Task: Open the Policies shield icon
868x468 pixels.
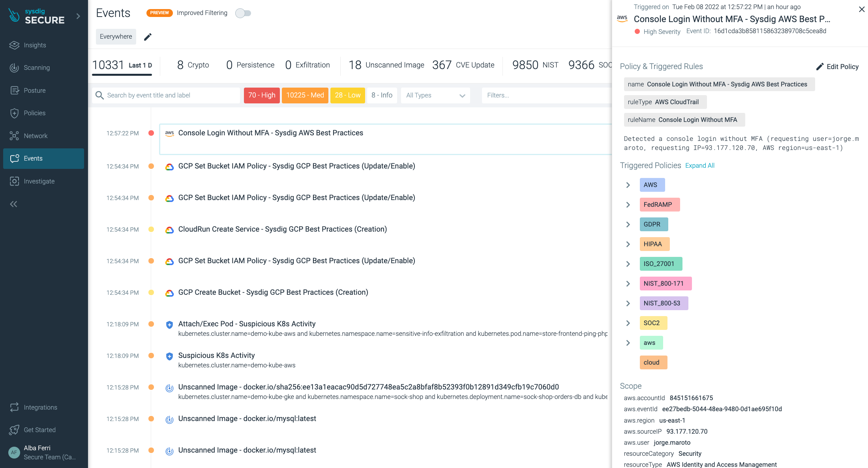Action: [14, 113]
